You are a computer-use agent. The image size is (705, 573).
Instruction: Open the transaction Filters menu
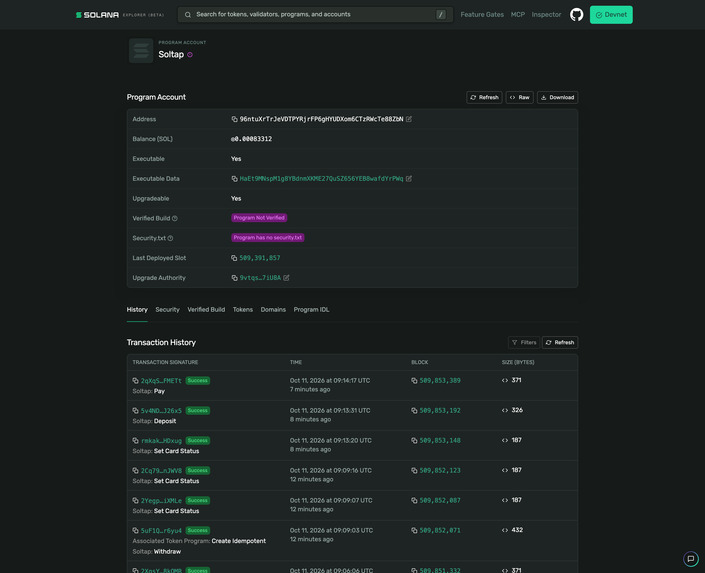coord(524,343)
